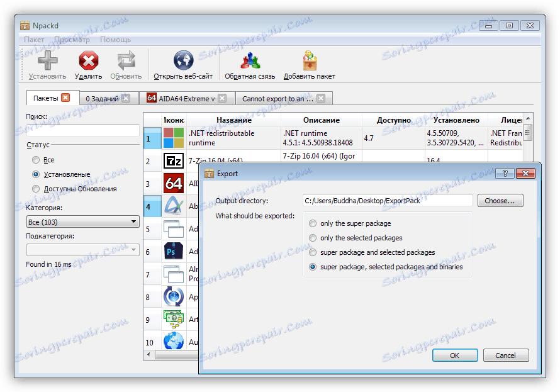Screen dimensions: 560x392
Task: Choose super package, selected packages and binaries
Action: 313,267
